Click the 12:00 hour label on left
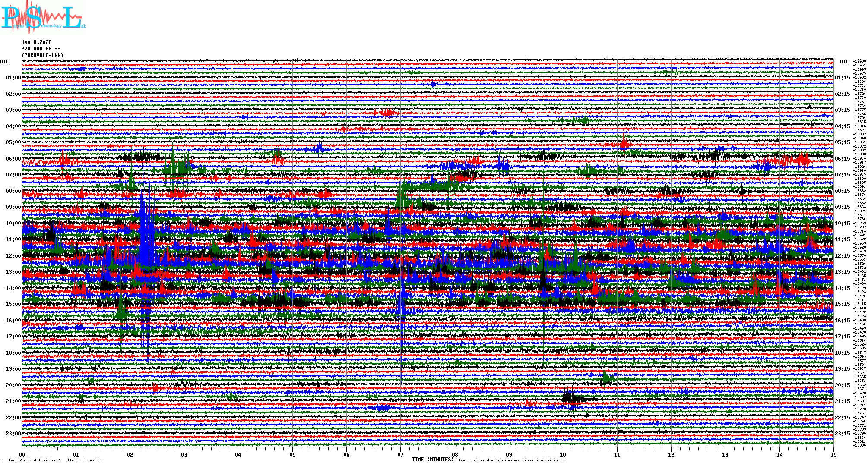868x466 pixels. [13, 256]
